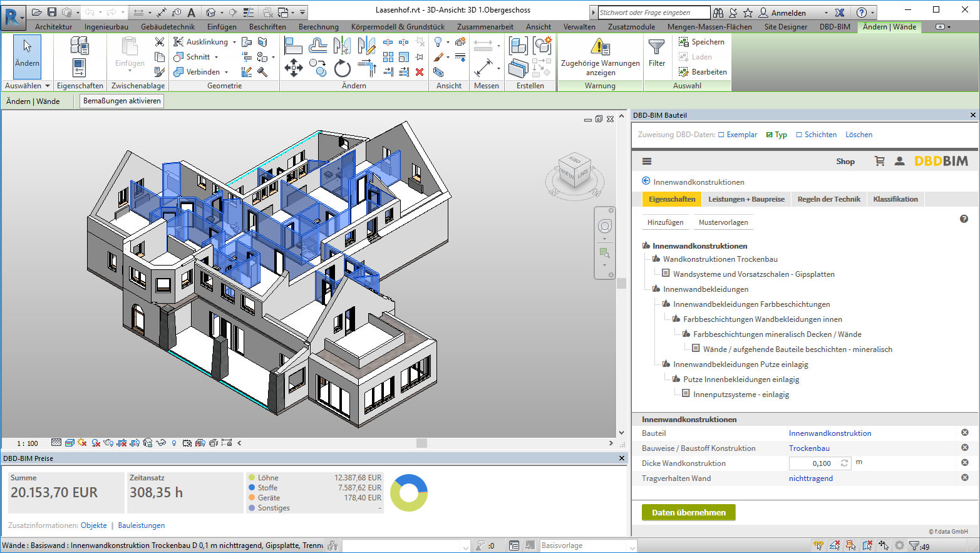Show Zugehörige Warnungen anzeigen warning icon
The width and height of the screenshot is (980, 553).
[x=600, y=46]
